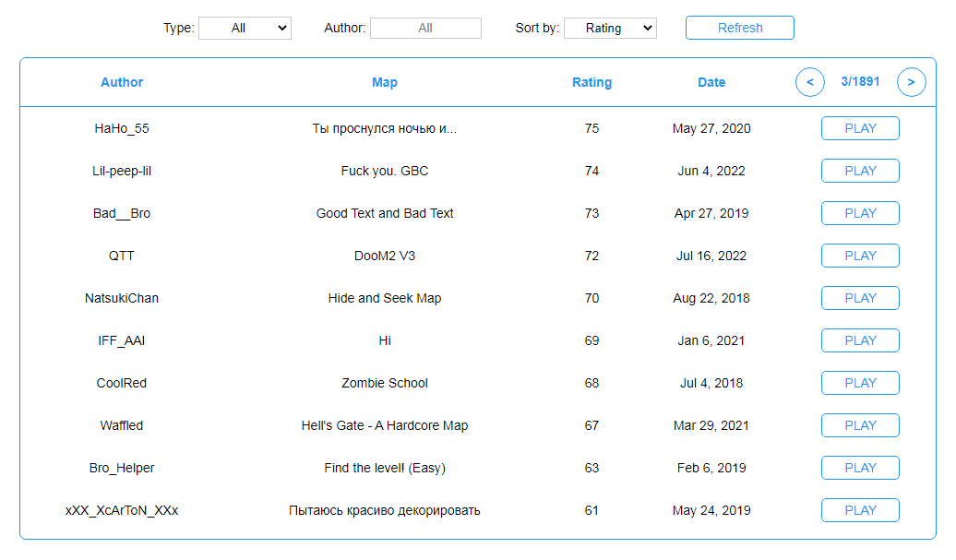956x560 pixels.
Task: Sort by the Rating column header
Action: click(x=592, y=82)
